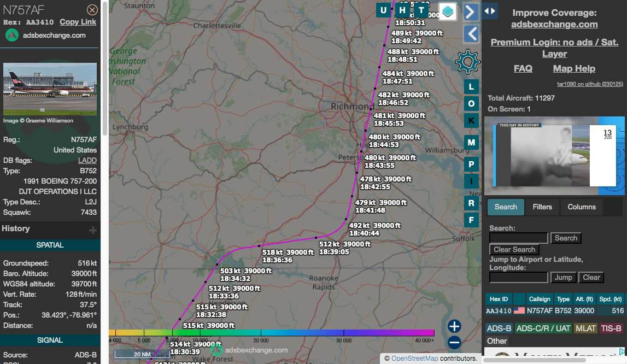
Task: Click the ADS-B source legend swatch
Action: click(499, 328)
